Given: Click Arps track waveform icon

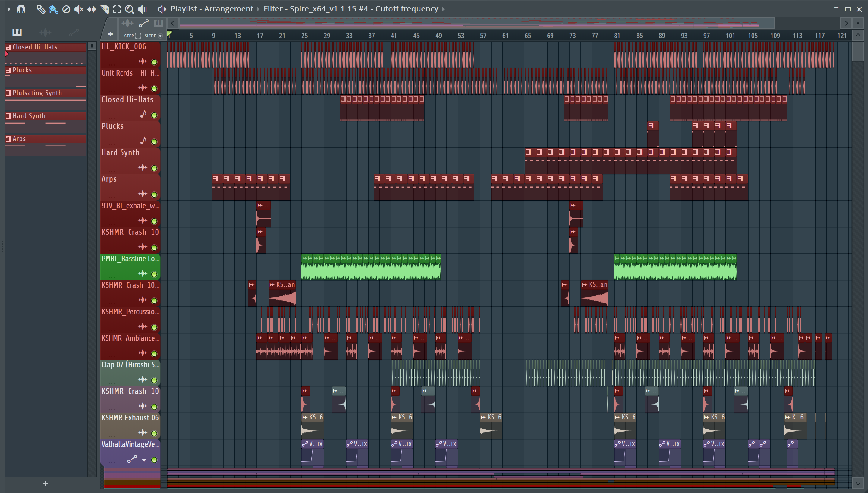Looking at the screenshot, I should tap(143, 194).
